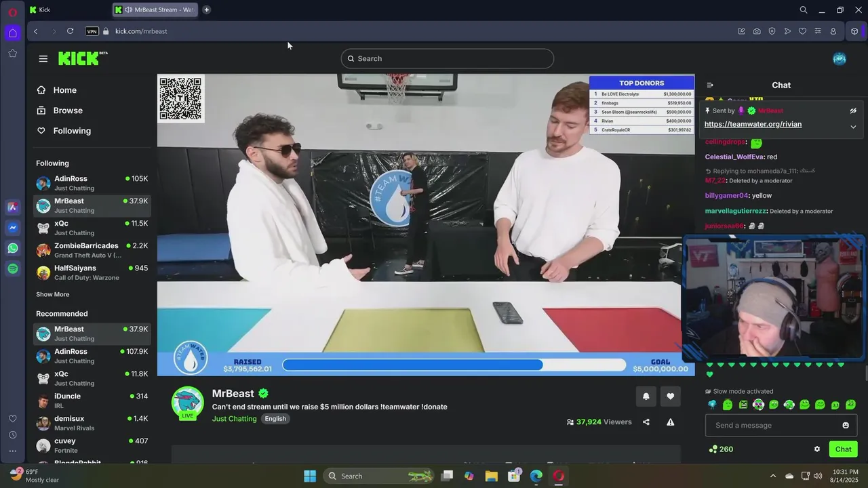
Task: Open the browser extensions cube icon
Action: [854, 31]
